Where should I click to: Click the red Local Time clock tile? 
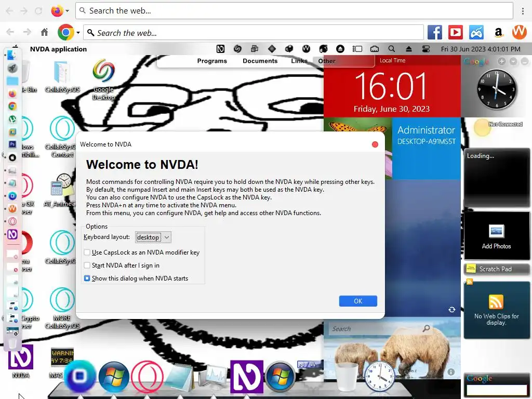click(392, 87)
